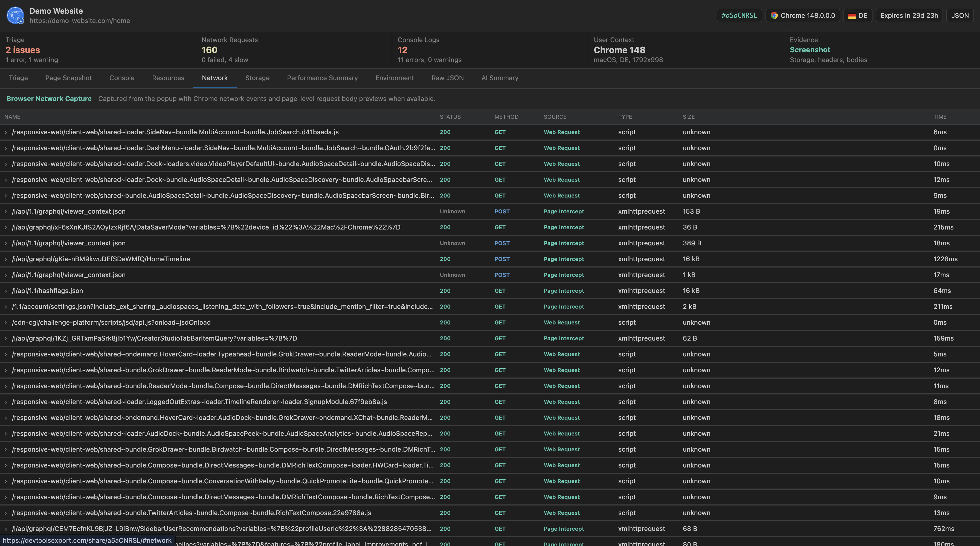Click the SIZE column header
This screenshot has width=980, height=546.
click(x=689, y=117)
